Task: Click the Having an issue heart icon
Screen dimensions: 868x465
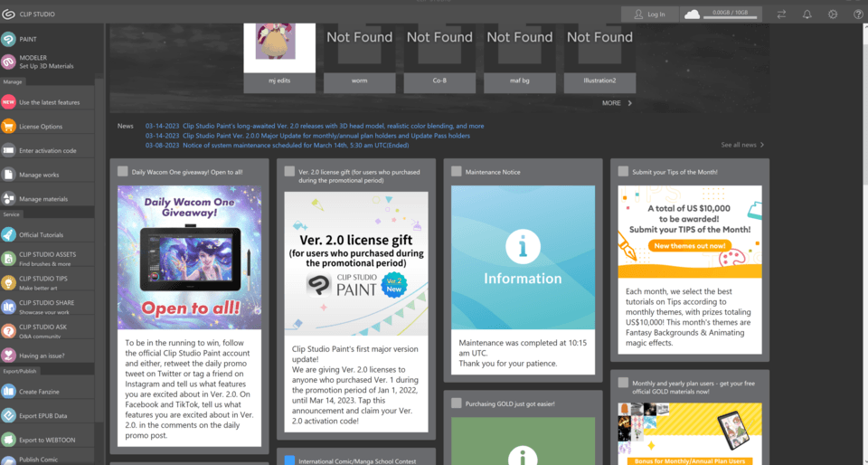Action: click(x=8, y=355)
